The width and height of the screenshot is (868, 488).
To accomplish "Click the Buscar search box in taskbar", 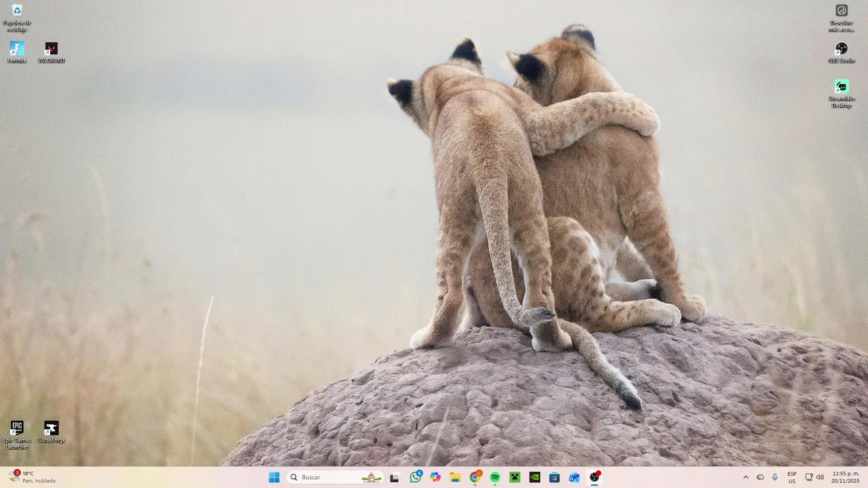I will pyautogui.click(x=335, y=477).
